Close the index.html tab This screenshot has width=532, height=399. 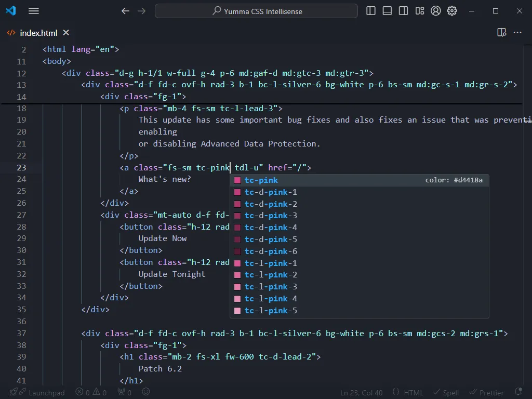tap(66, 33)
